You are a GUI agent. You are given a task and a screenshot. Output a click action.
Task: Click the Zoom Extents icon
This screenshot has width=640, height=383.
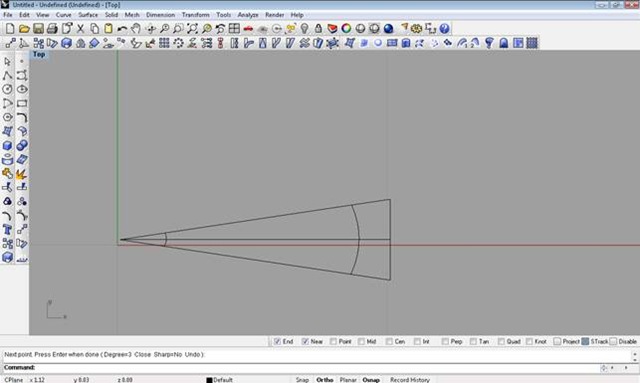(192, 29)
